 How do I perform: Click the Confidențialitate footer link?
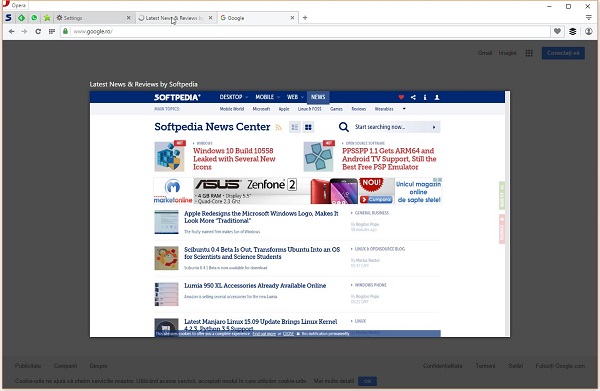click(x=442, y=366)
